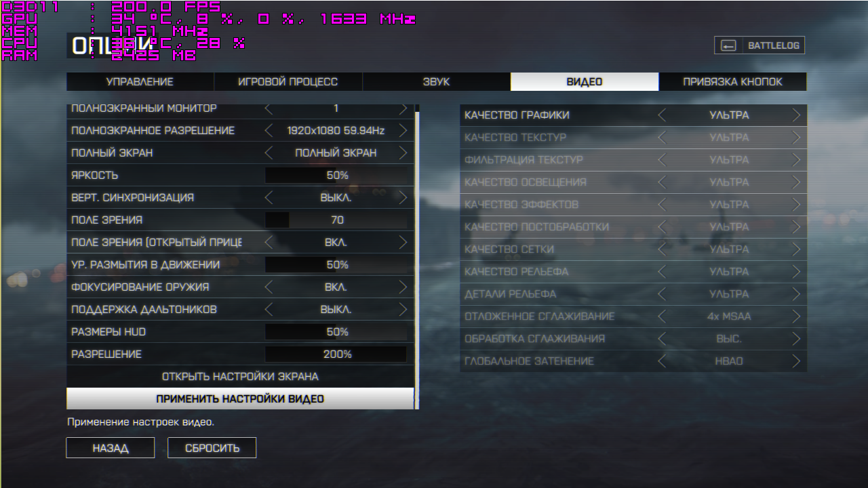
Task: Click the HBAO value text
Action: click(x=729, y=361)
